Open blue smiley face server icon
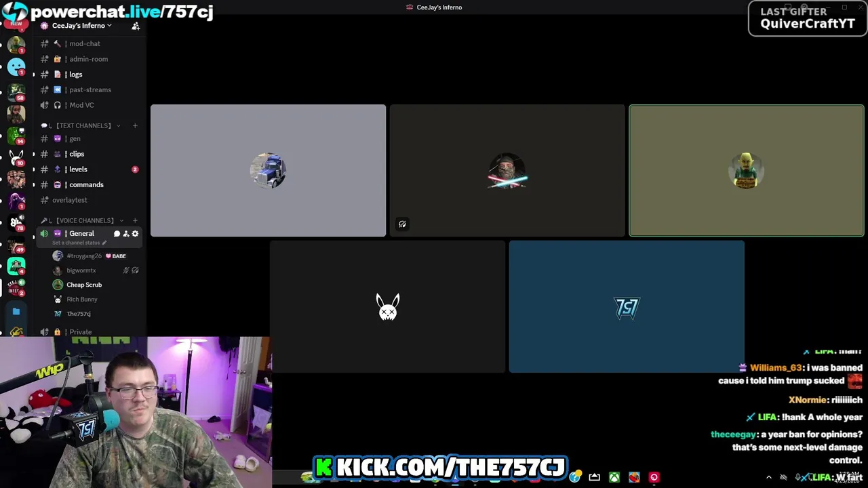This screenshot has width=868, height=488. pyautogui.click(x=16, y=67)
